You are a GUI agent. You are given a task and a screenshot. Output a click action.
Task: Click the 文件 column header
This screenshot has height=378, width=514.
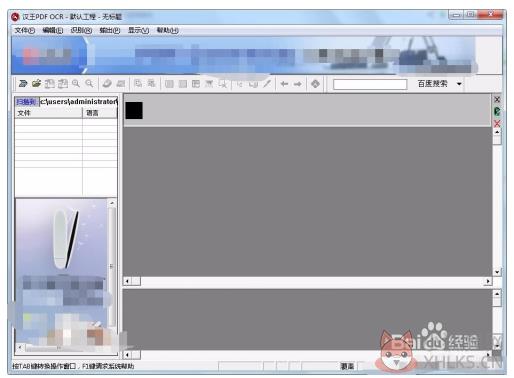point(49,113)
